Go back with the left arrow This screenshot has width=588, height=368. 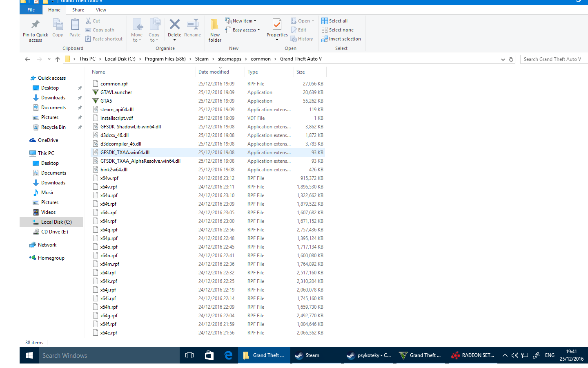pos(27,59)
